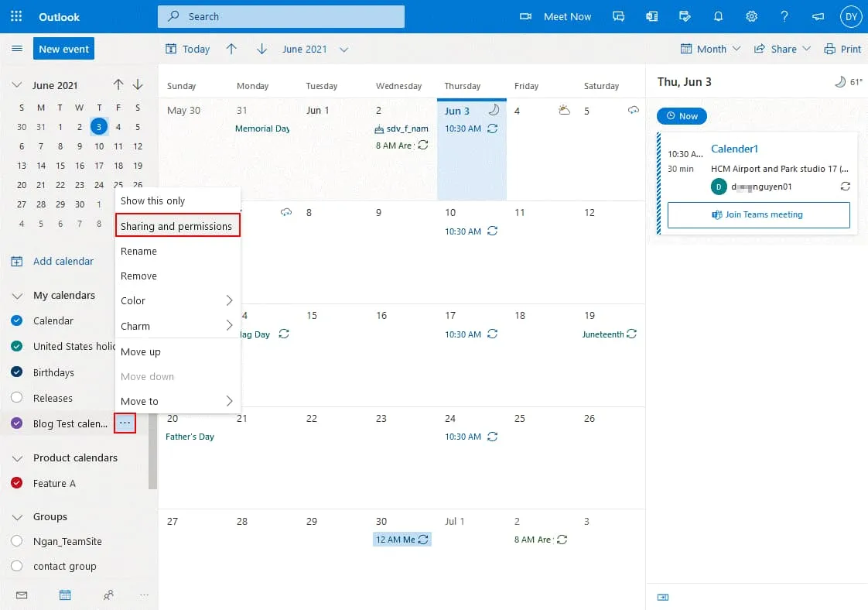Toggle the Feature A calendar checkbox
Screen dimensions: 868x610
tap(17, 483)
